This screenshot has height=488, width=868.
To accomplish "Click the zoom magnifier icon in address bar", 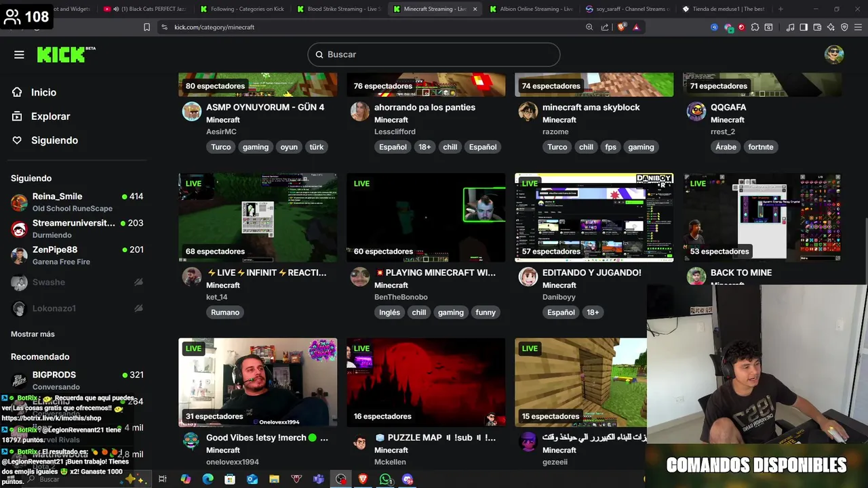I will pos(589,27).
